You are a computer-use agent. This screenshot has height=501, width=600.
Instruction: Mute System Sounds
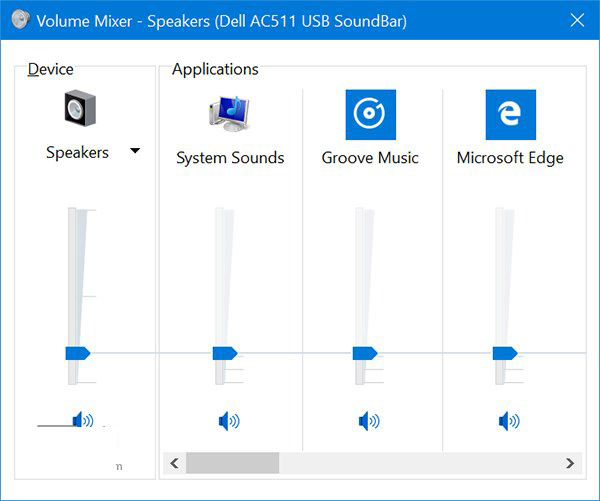pyautogui.click(x=229, y=421)
